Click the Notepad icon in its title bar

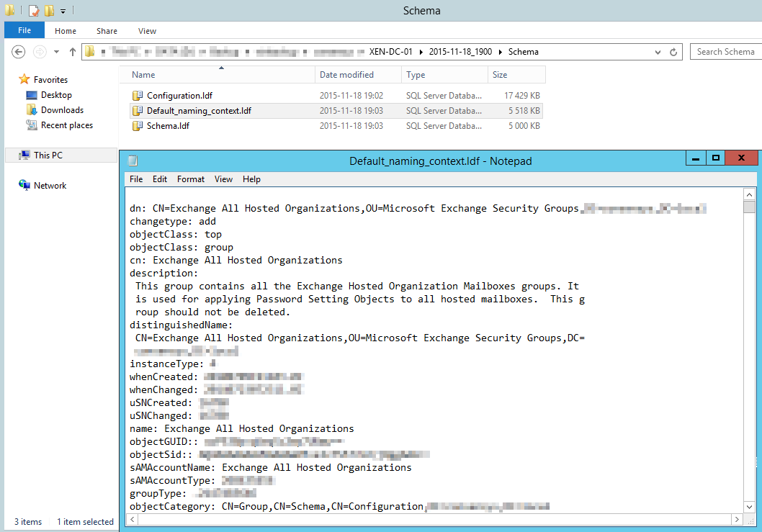(133, 161)
